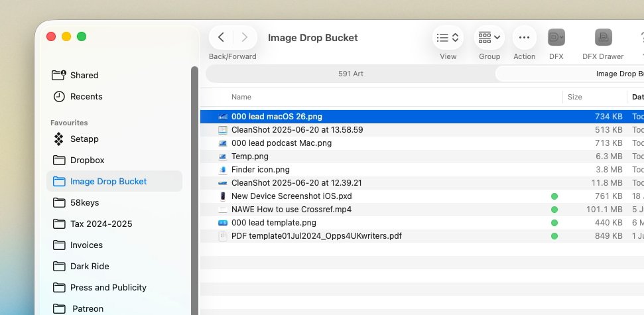
Task: Click the Shared folder icon in sidebar
Action: (59, 75)
